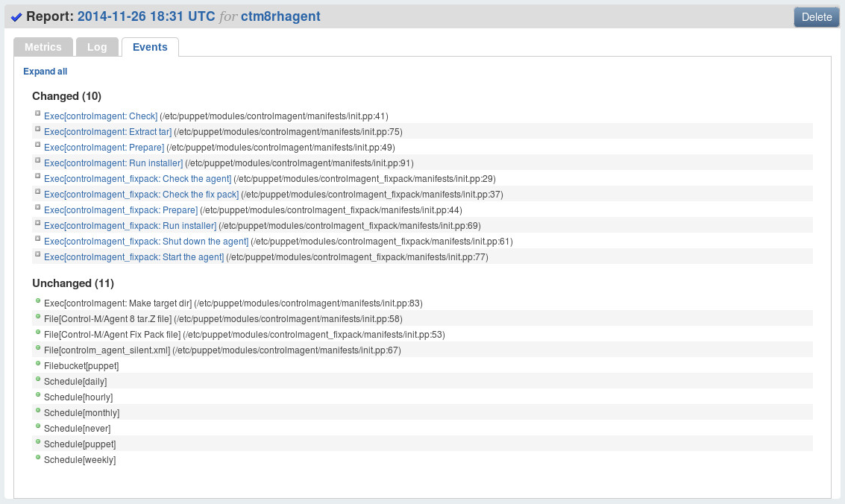Image resolution: width=845 pixels, height=504 pixels.
Task: Click the Delete button
Action: coord(816,16)
